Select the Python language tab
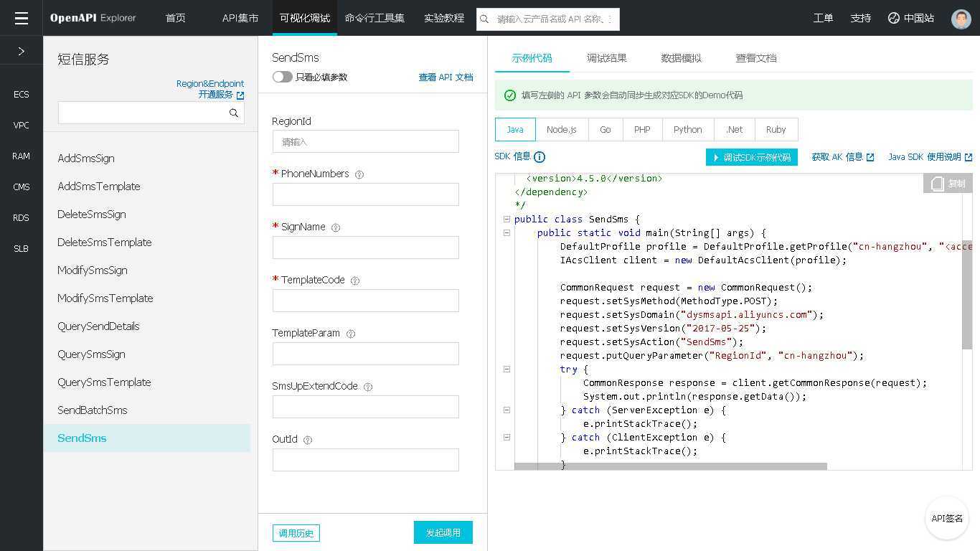Screen dimensions: 980x551 (688, 130)
